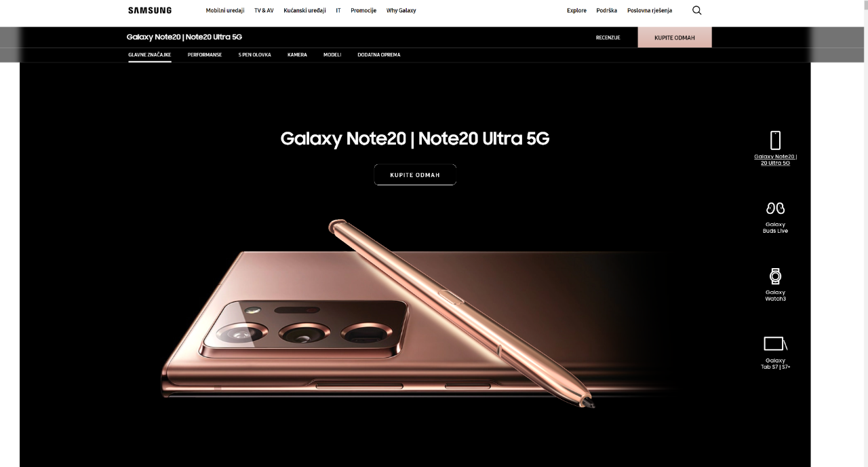
Task: Switch to the KAMERA tab
Action: [x=297, y=54]
